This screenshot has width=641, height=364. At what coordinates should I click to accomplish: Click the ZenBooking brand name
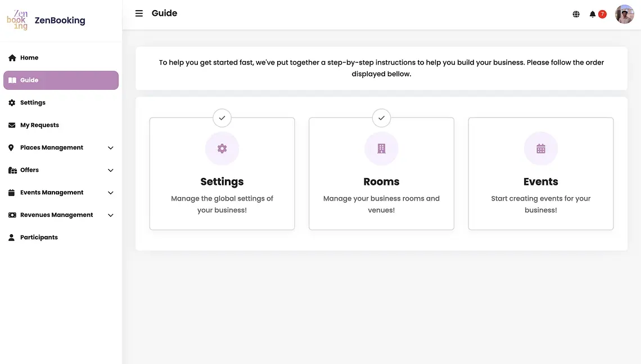60,20
